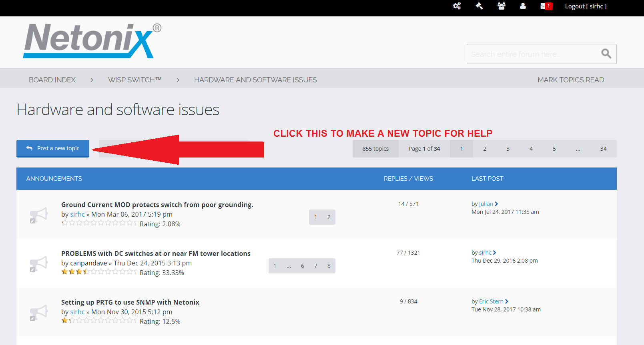Click ellipsis in PROBLEMS with DC switches pagination
Image resolution: width=644 pixels, height=345 pixels.
[289, 266]
